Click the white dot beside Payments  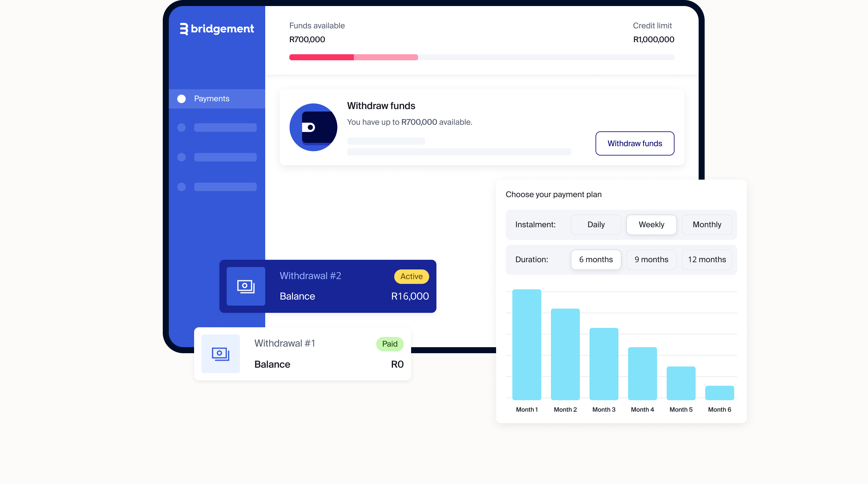pos(181,99)
